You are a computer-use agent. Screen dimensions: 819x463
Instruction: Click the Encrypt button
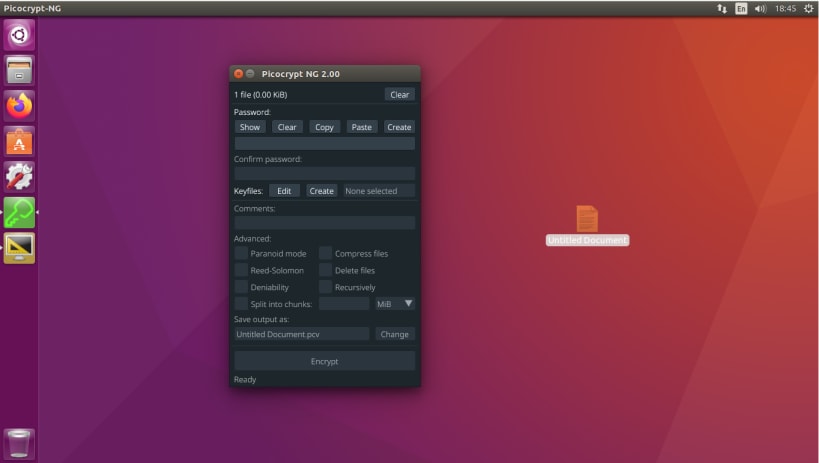pyautogui.click(x=324, y=361)
